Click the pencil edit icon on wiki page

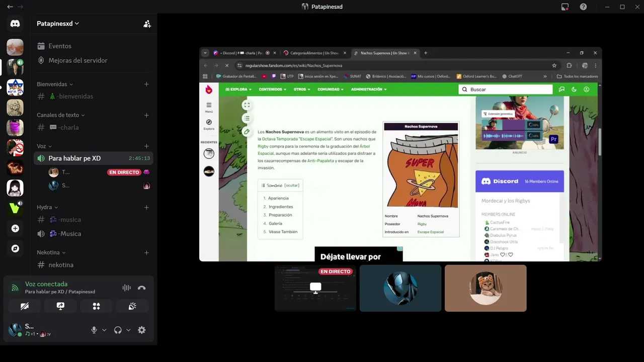click(x=247, y=132)
